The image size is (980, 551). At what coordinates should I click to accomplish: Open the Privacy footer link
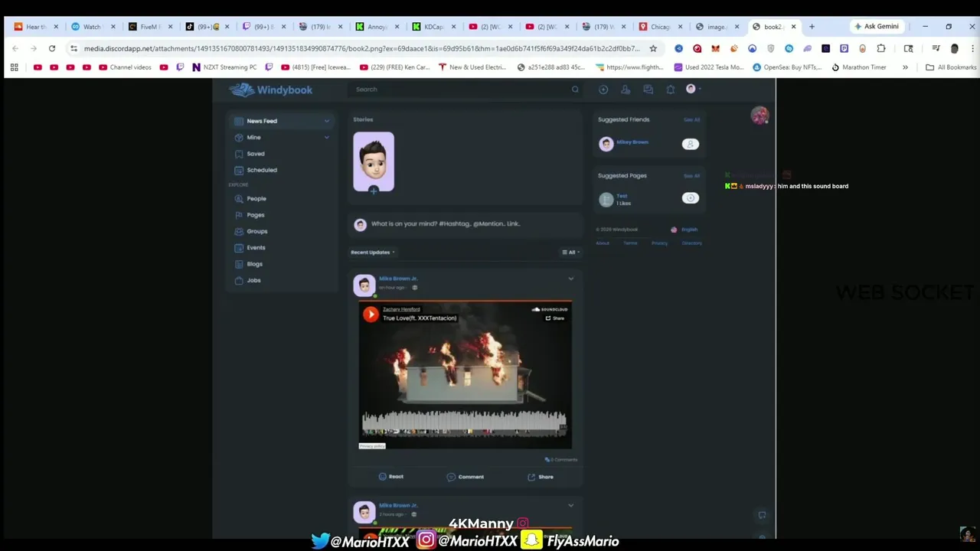pos(659,243)
